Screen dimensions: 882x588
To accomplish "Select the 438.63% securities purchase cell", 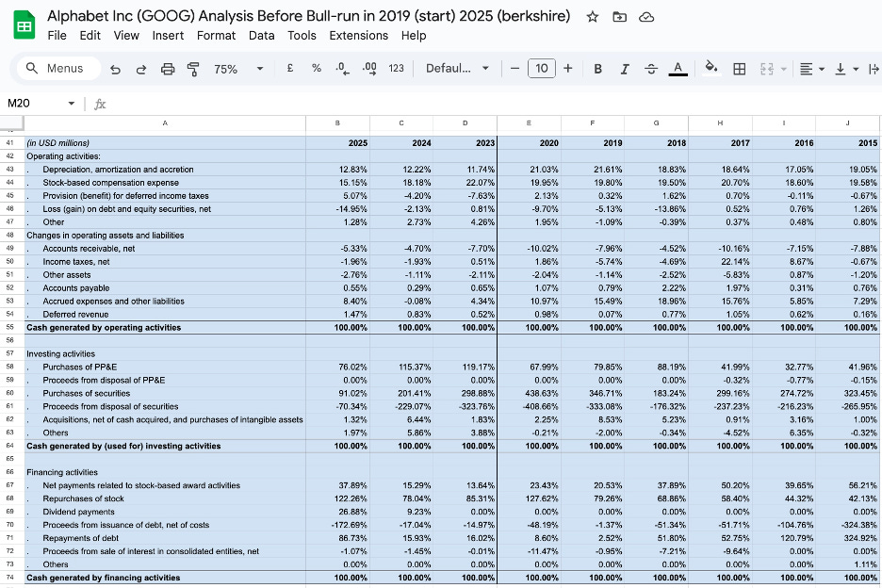I will coord(529,393).
